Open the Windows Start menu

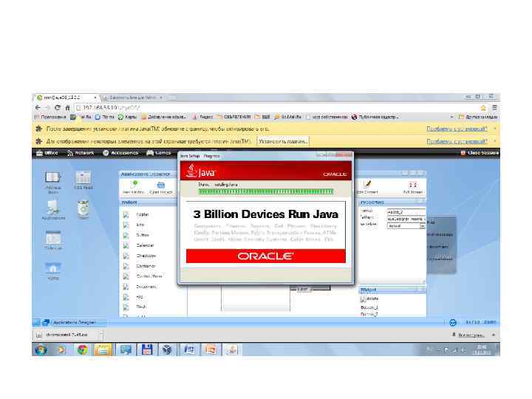click(x=41, y=349)
